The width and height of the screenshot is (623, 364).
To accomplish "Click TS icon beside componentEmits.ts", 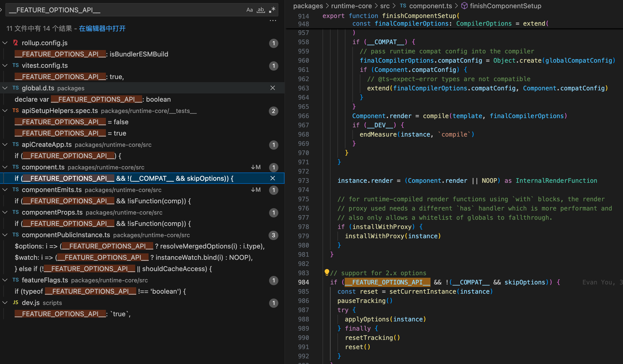I will (16, 189).
